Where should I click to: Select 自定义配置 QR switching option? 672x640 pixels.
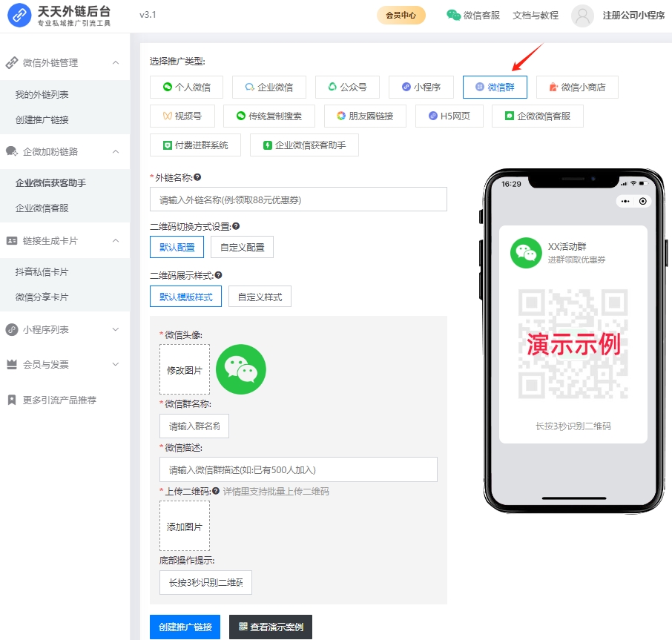pyautogui.click(x=242, y=247)
